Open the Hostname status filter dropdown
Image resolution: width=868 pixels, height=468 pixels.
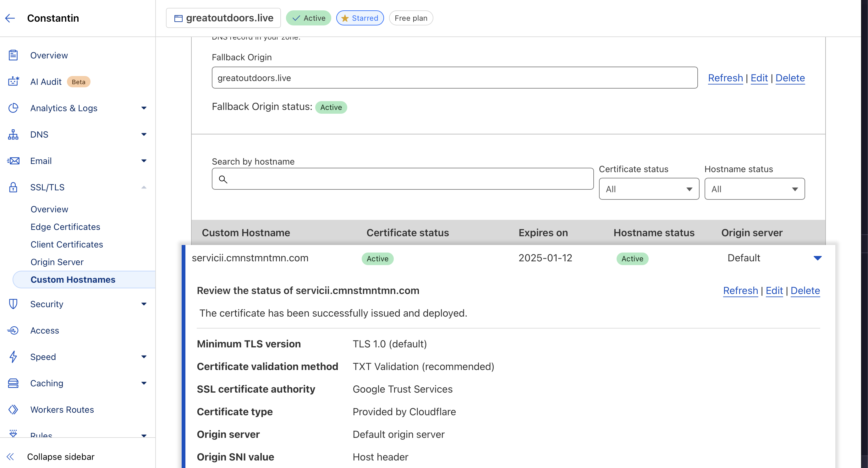pos(754,189)
